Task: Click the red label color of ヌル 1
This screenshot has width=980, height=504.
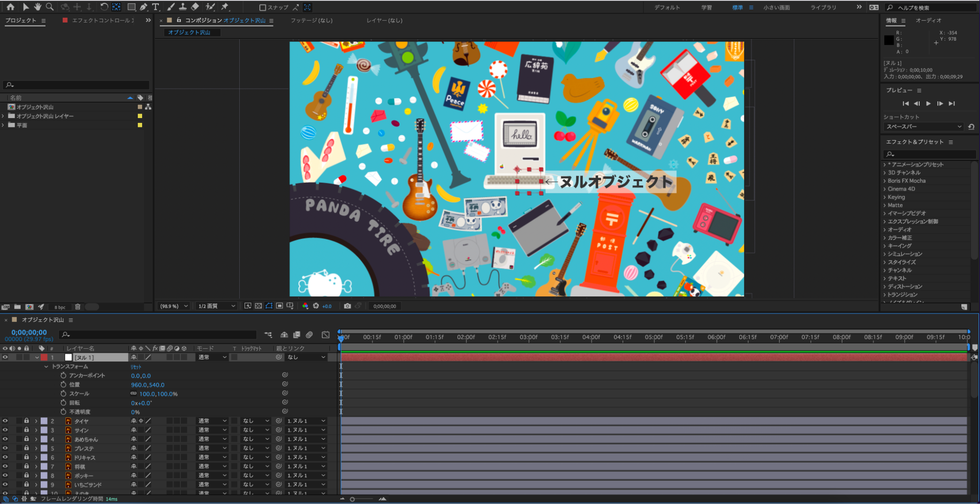Action: pyautogui.click(x=44, y=358)
